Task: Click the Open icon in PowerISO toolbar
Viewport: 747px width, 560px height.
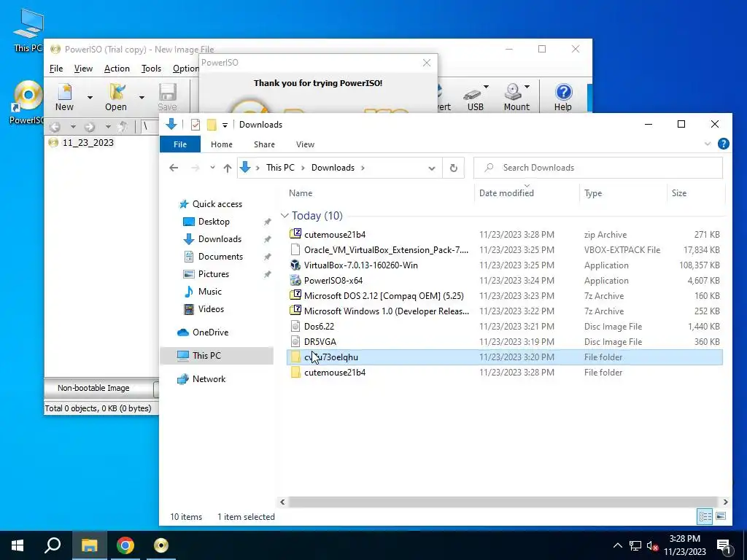Action: (x=116, y=97)
